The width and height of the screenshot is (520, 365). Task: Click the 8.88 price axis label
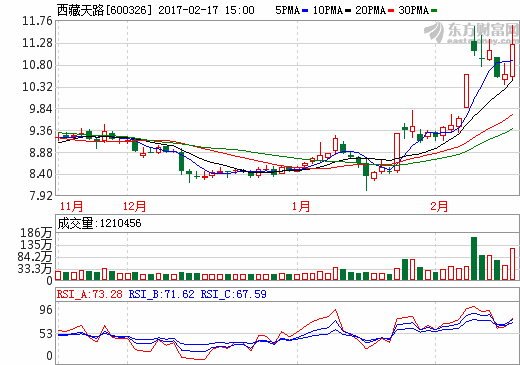[41, 153]
